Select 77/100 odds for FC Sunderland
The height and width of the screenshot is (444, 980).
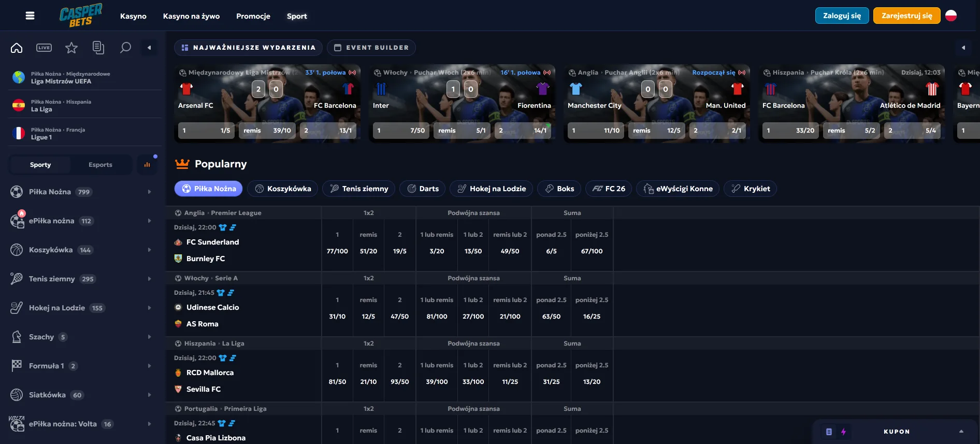[337, 251]
